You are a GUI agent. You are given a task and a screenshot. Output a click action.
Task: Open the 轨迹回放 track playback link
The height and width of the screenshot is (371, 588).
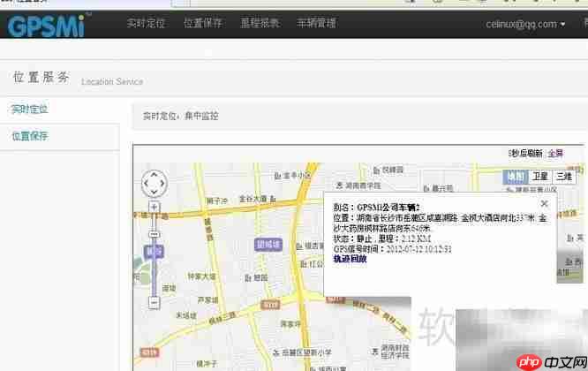(x=350, y=259)
